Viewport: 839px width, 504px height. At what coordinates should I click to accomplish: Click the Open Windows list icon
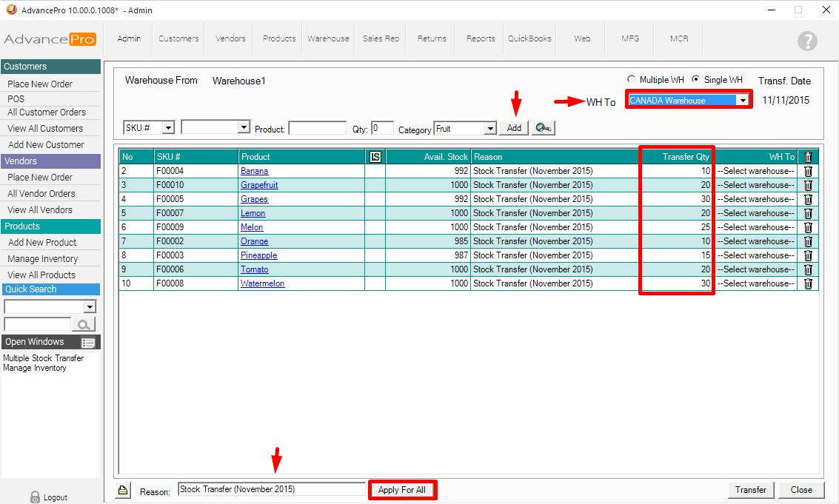click(x=89, y=343)
